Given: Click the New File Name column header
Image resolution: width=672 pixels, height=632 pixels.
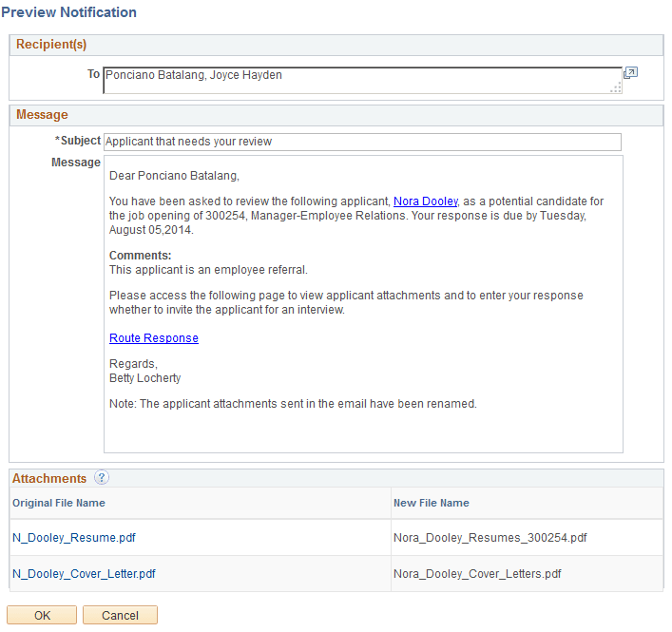Looking at the screenshot, I should point(432,503).
